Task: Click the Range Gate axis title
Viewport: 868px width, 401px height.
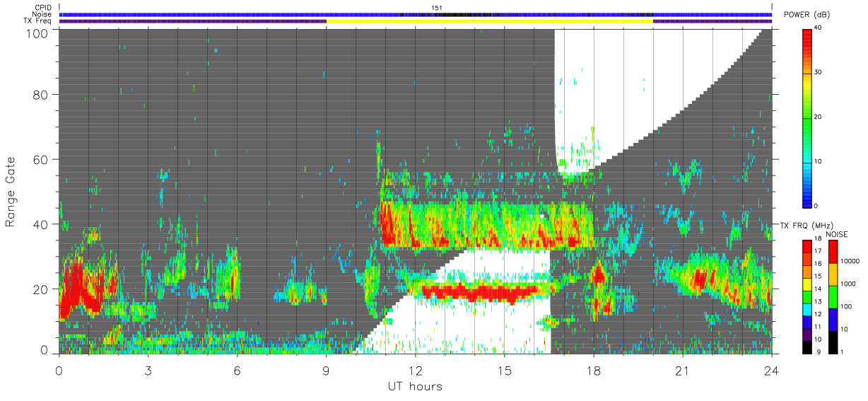Action: click(x=11, y=192)
